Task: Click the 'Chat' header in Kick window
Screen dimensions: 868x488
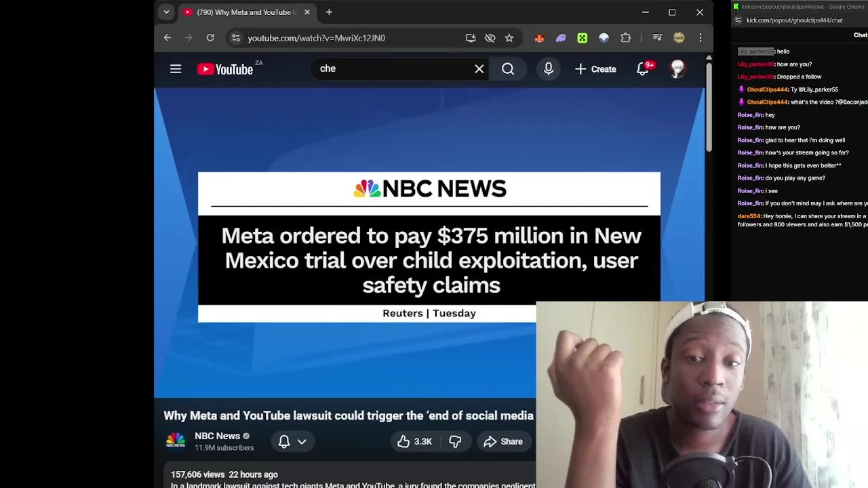Action: coord(861,35)
